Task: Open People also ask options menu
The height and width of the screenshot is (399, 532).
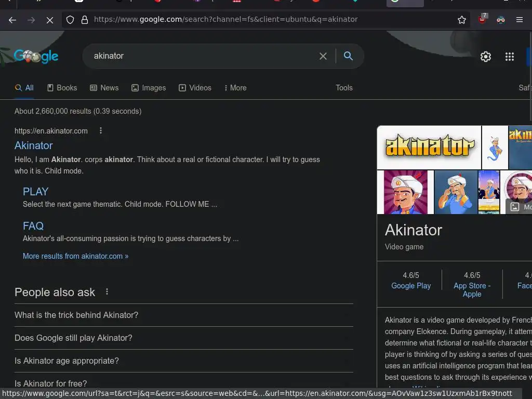Action: 107,291
